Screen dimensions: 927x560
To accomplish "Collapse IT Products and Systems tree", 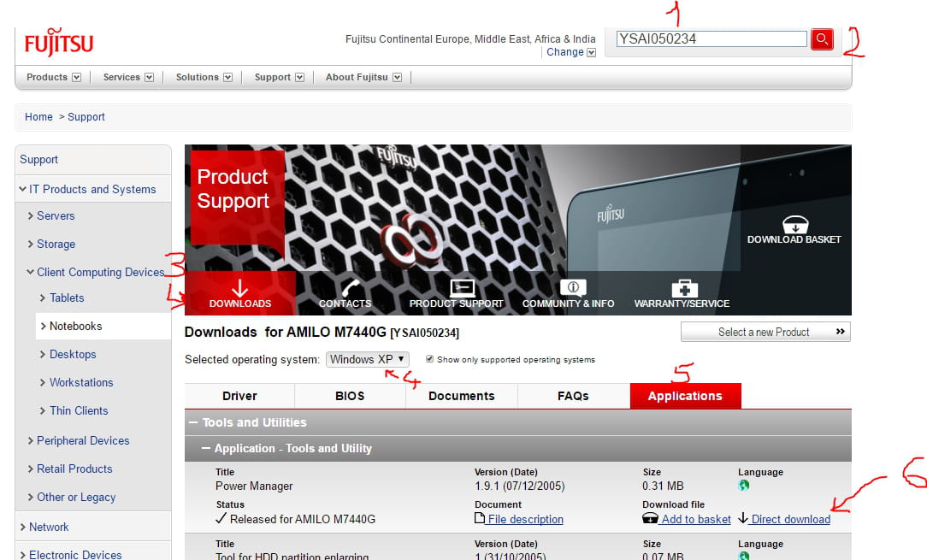I will [x=22, y=189].
